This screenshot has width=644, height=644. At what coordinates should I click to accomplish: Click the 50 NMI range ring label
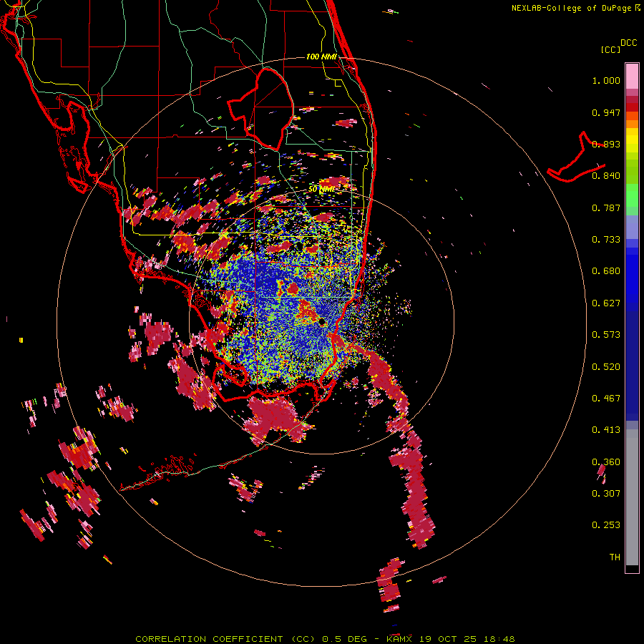coord(321,190)
